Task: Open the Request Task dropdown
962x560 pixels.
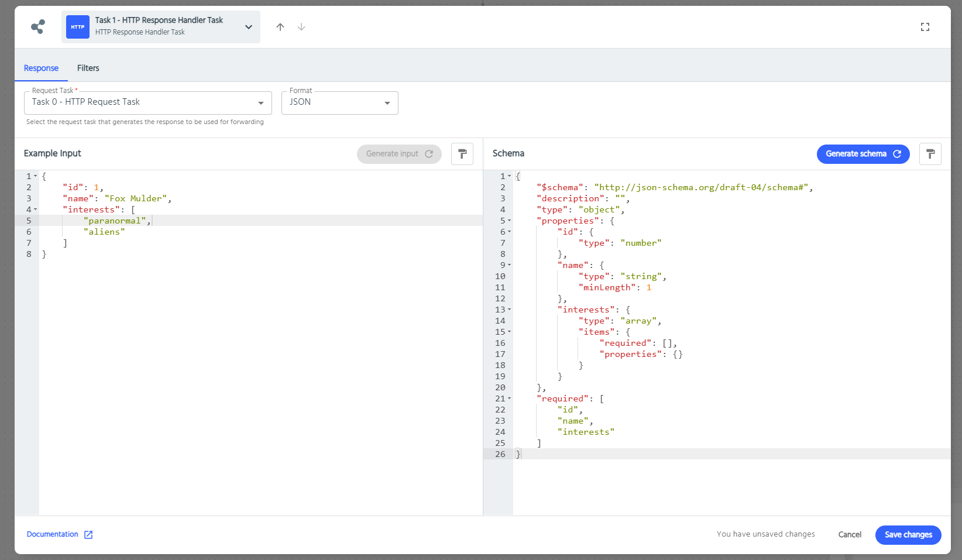Action: coord(148,102)
